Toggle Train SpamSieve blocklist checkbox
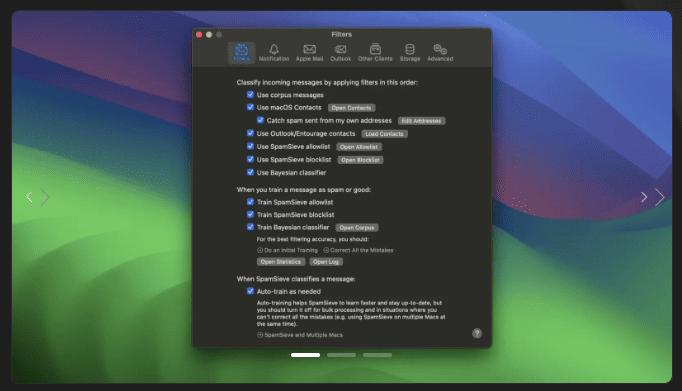Viewport: 682px width, 391px height. pos(250,214)
